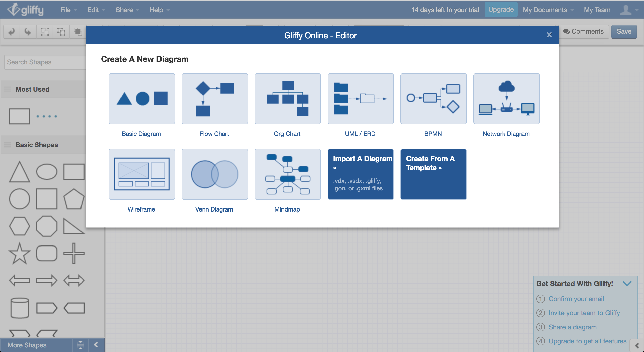Open My Team page
644x352 pixels.
click(x=597, y=10)
